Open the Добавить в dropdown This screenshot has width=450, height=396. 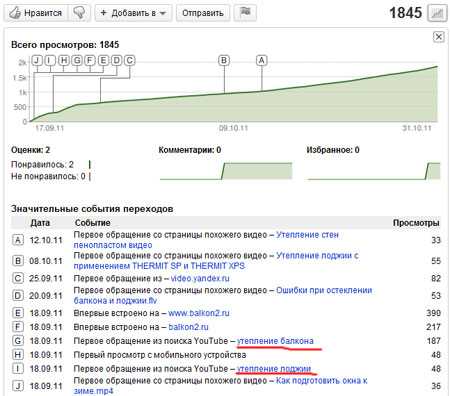tap(133, 13)
